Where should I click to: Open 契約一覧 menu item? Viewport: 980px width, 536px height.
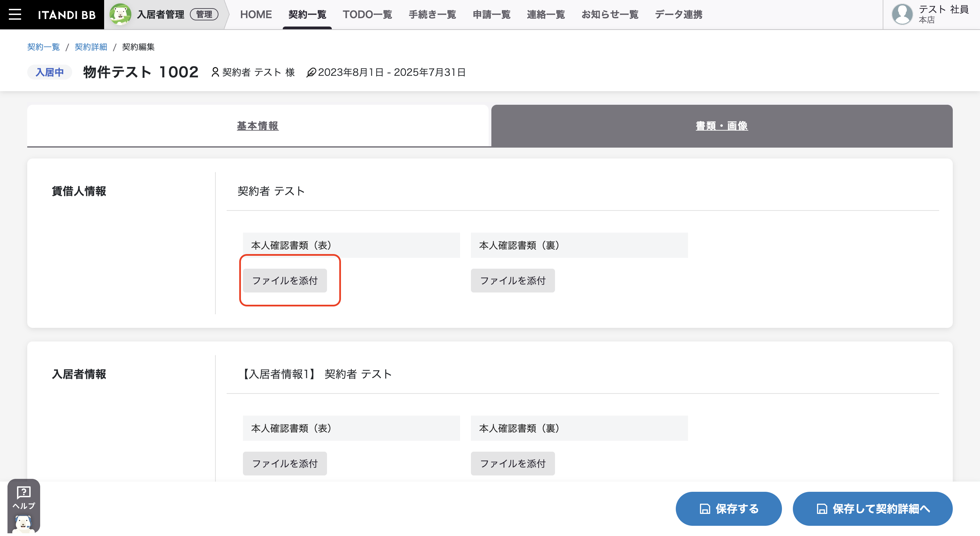coord(307,14)
